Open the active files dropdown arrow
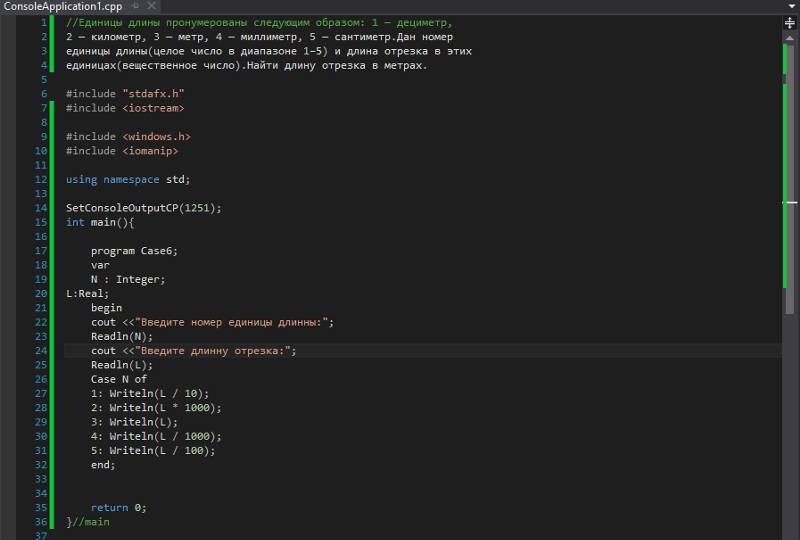Screen dimensions: 800x540 point(792,6)
